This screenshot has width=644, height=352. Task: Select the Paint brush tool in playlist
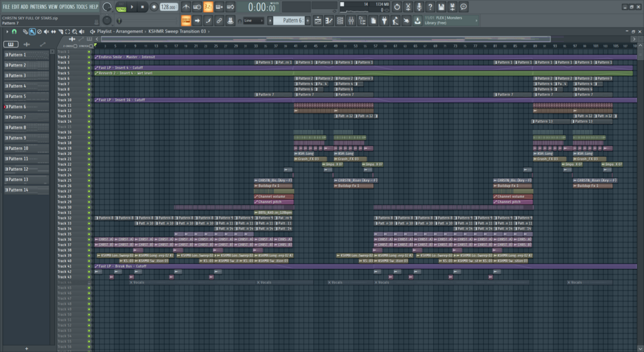32,31
